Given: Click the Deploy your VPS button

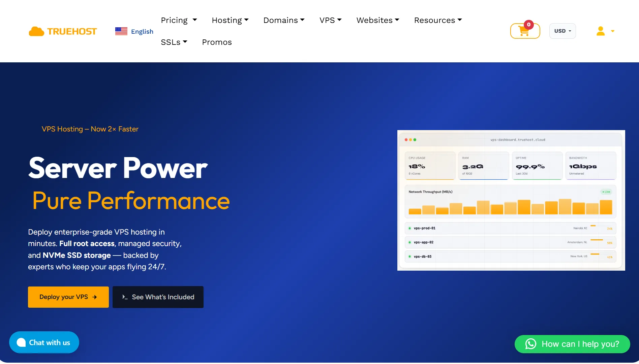Looking at the screenshot, I should [68, 297].
